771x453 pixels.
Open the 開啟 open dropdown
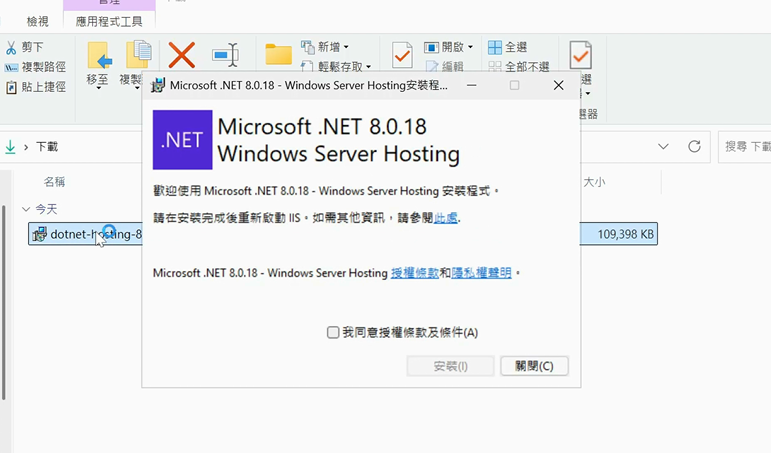click(x=448, y=47)
